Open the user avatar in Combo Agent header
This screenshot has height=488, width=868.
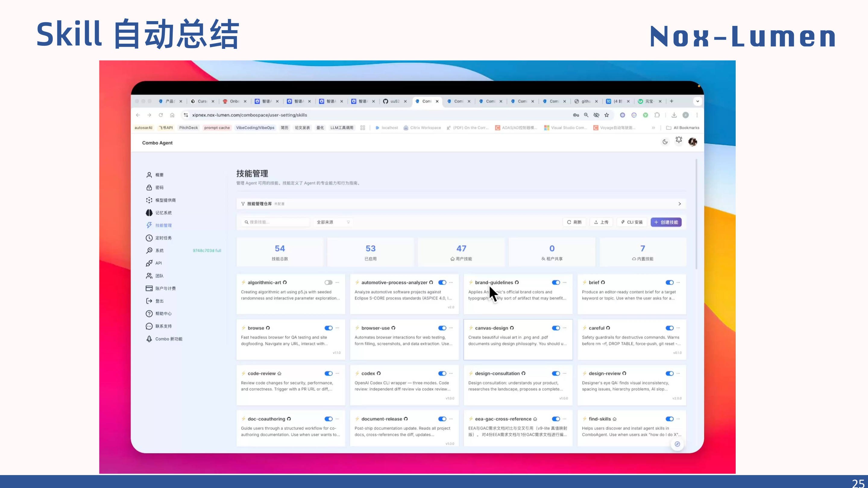point(693,142)
